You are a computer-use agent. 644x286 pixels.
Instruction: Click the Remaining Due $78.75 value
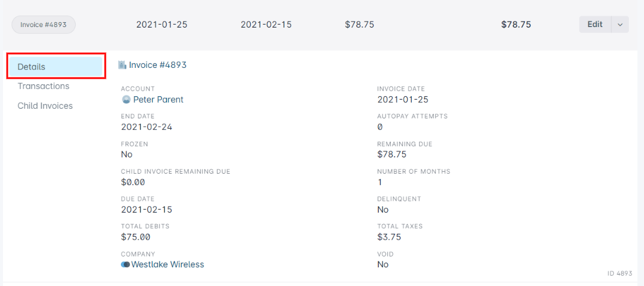click(392, 154)
